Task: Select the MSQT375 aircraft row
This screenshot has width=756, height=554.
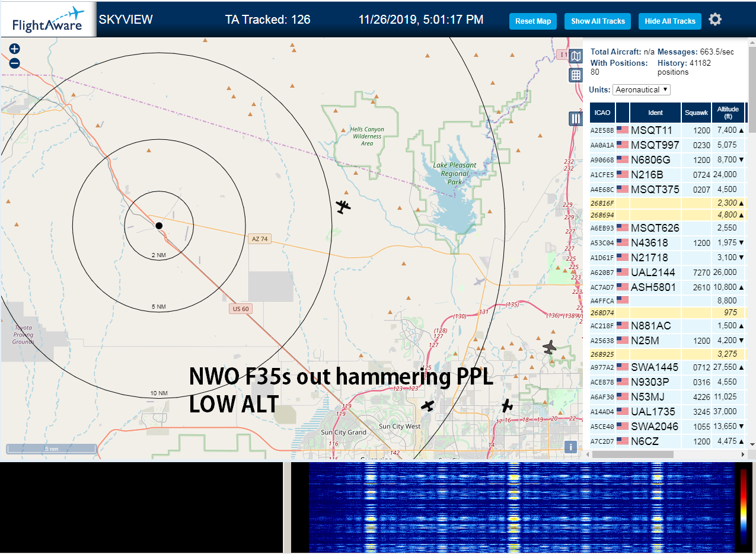Action: pos(667,190)
